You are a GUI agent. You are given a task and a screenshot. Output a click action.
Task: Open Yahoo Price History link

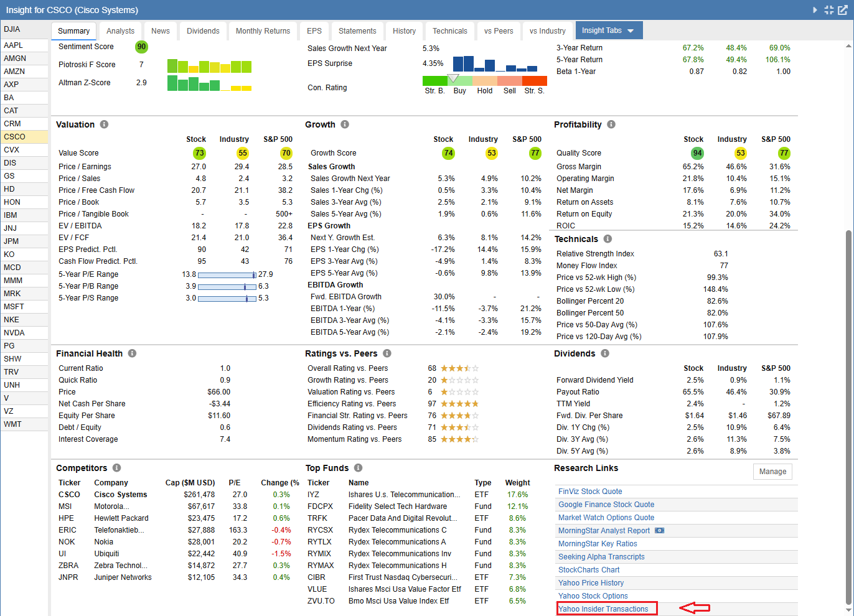coord(591,583)
